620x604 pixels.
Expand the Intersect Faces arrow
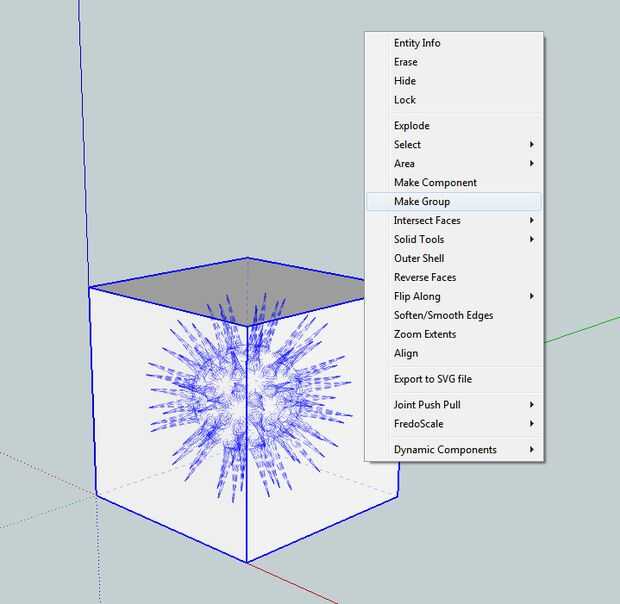click(x=532, y=221)
